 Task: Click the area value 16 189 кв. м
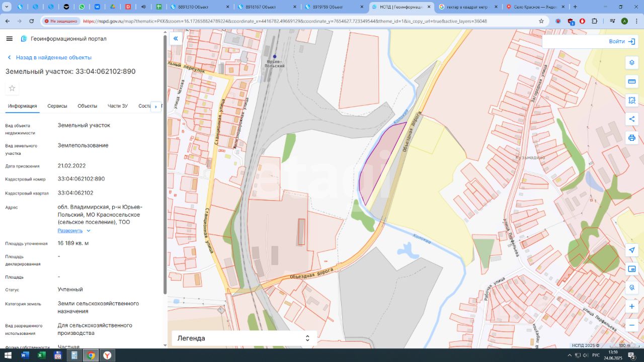tap(73, 243)
